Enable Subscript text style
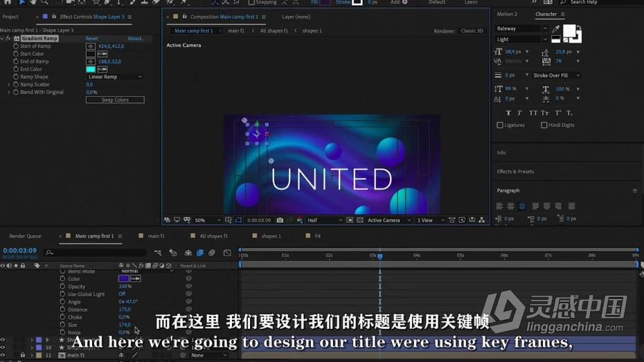Image resolution: width=644 pixels, height=362 pixels. 569,113
